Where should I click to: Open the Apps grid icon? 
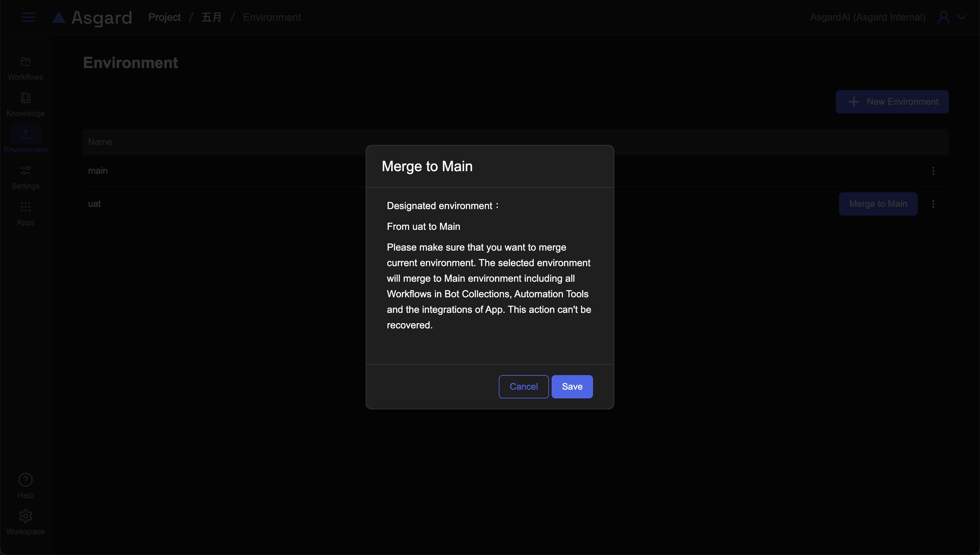tap(26, 207)
